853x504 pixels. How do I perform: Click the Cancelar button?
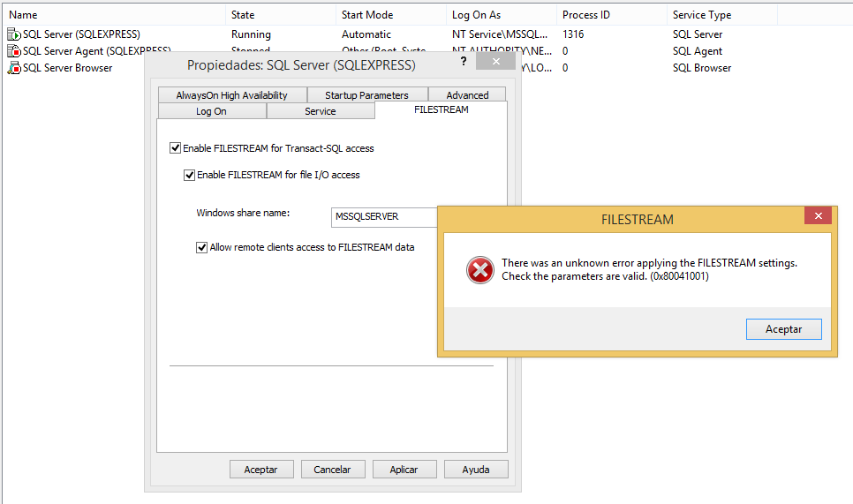coord(332,470)
